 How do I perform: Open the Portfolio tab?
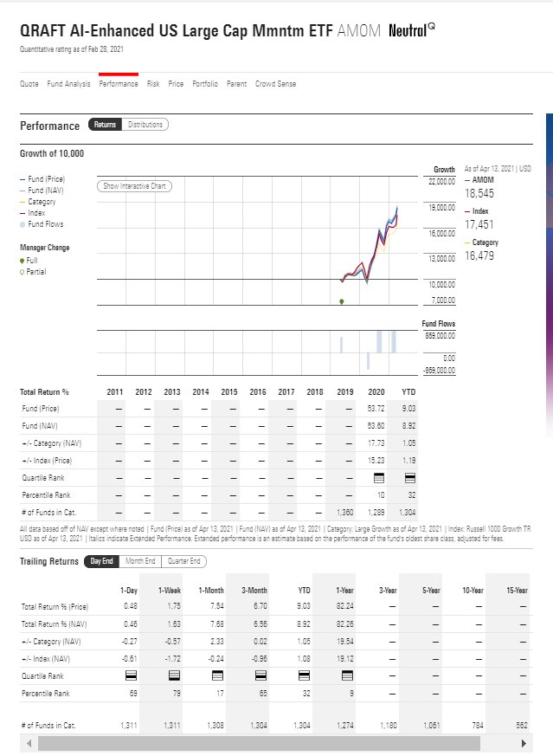[x=205, y=84]
